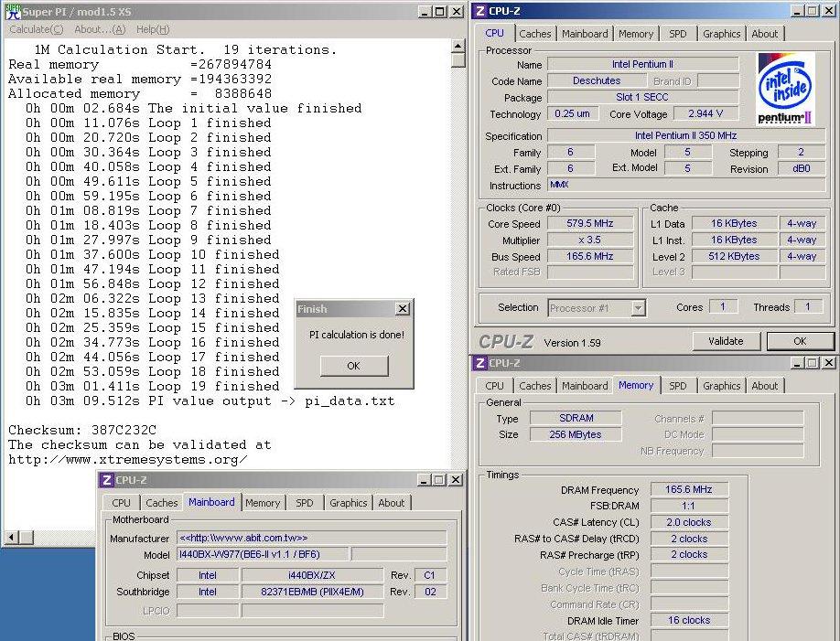Viewport: 840px width, 641px height.
Task: Click the CAS# Latency 2.0 clocks value
Action: [x=689, y=522]
